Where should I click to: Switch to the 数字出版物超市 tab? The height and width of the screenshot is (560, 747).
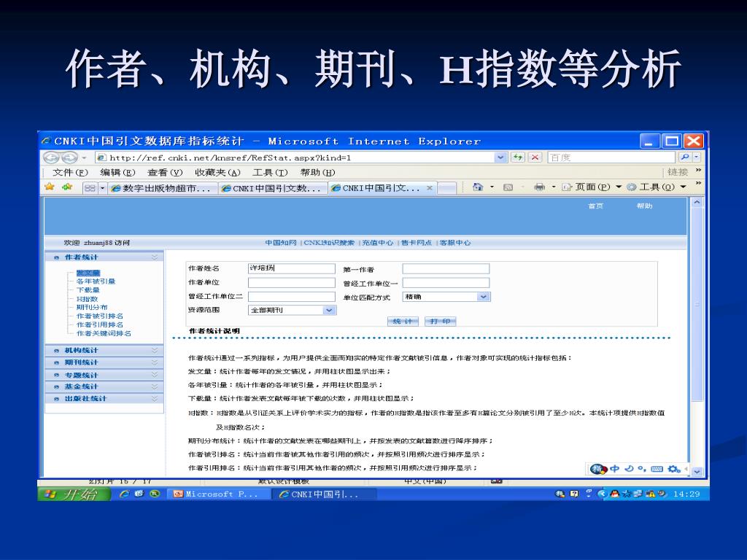(x=163, y=188)
